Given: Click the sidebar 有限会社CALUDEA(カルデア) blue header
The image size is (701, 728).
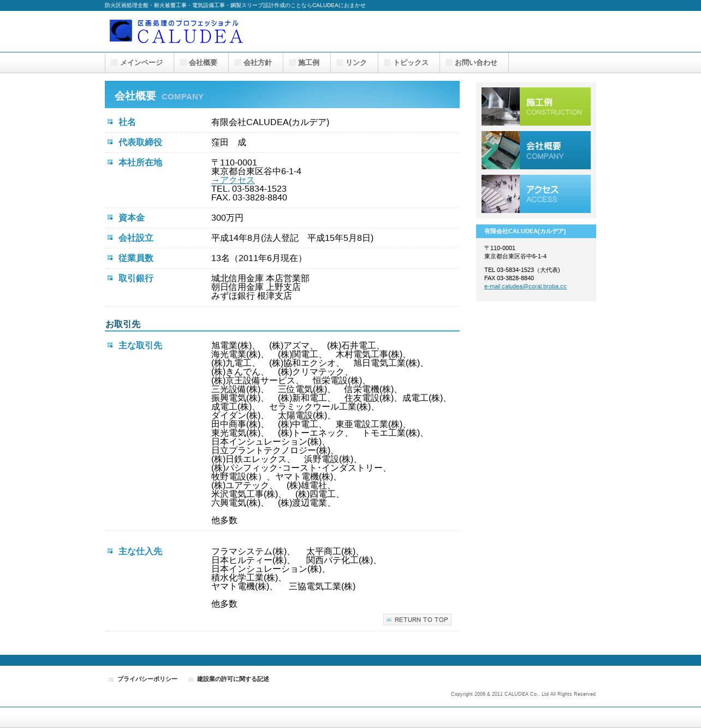Looking at the screenshot, I should click(536, 232).
